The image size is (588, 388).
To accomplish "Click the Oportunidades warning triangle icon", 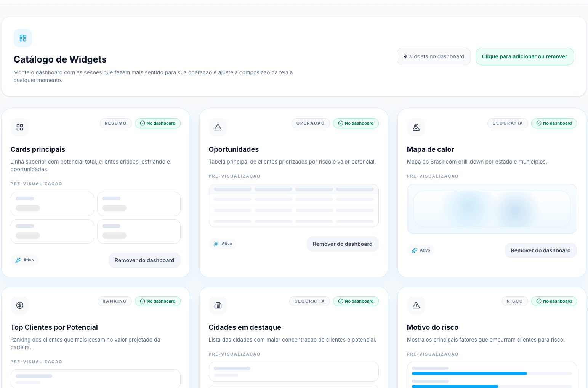I will tap(218, 127).
